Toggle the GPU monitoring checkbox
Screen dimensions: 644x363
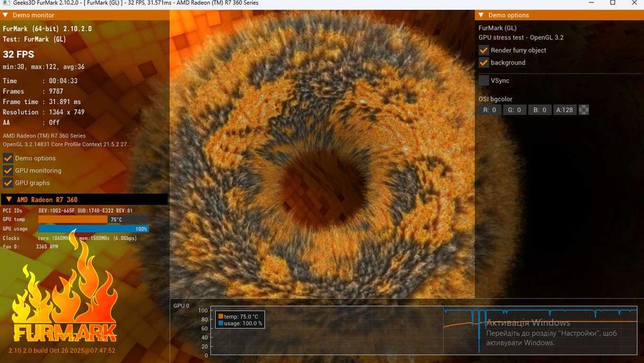pos(8,171)
